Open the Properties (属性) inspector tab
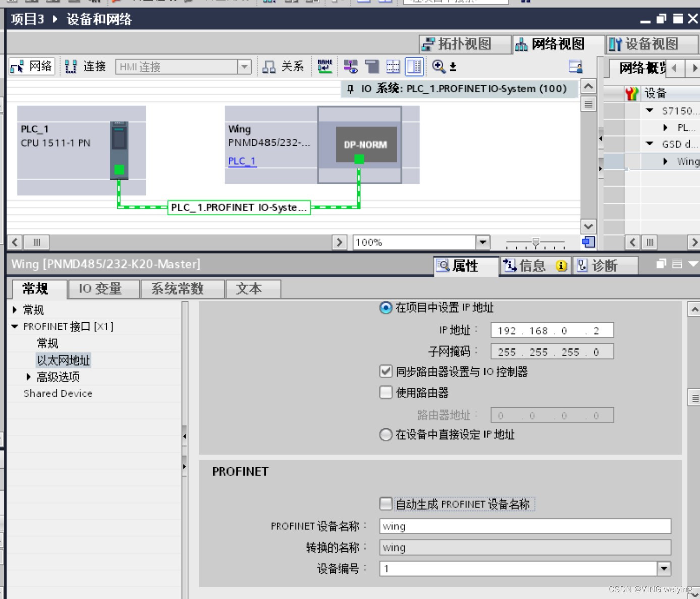Viewport: 700px width, 599px height. click(x=466, y=266)
